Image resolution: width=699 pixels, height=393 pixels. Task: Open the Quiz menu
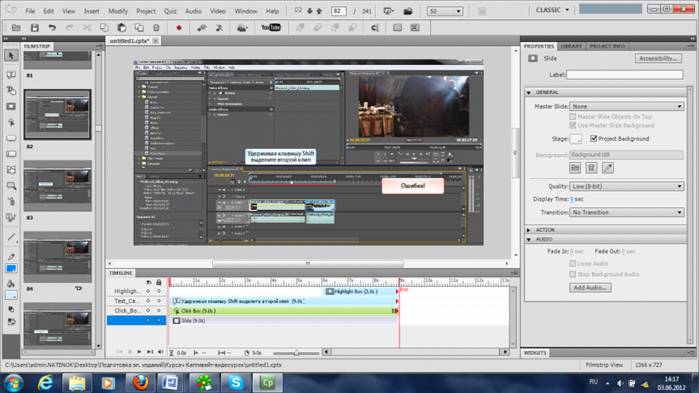coord(170,11)
